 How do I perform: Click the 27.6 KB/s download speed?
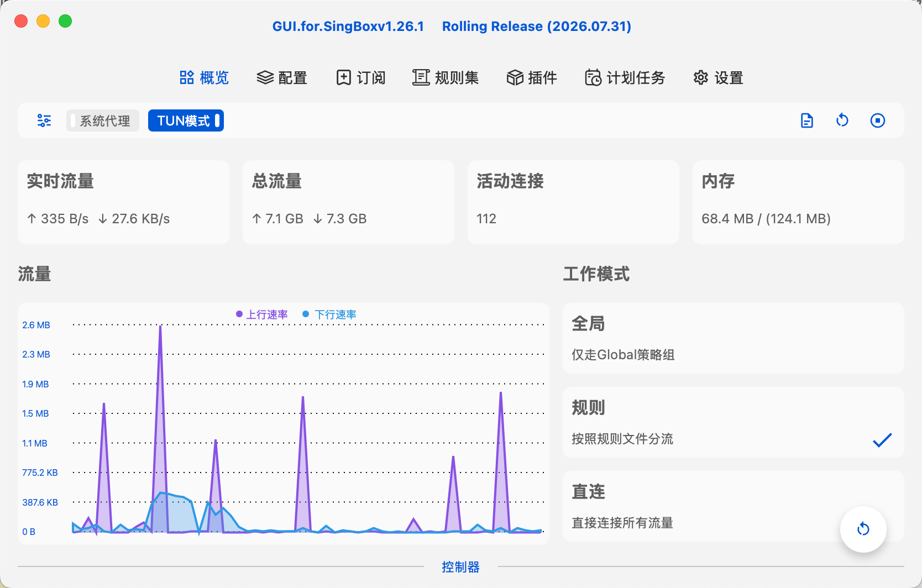tap(134, 219)
